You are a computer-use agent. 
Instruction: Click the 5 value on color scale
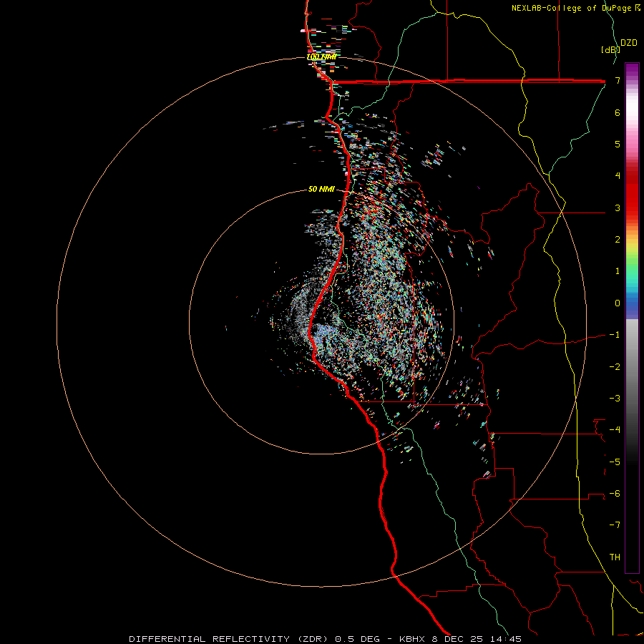(618, 144)
